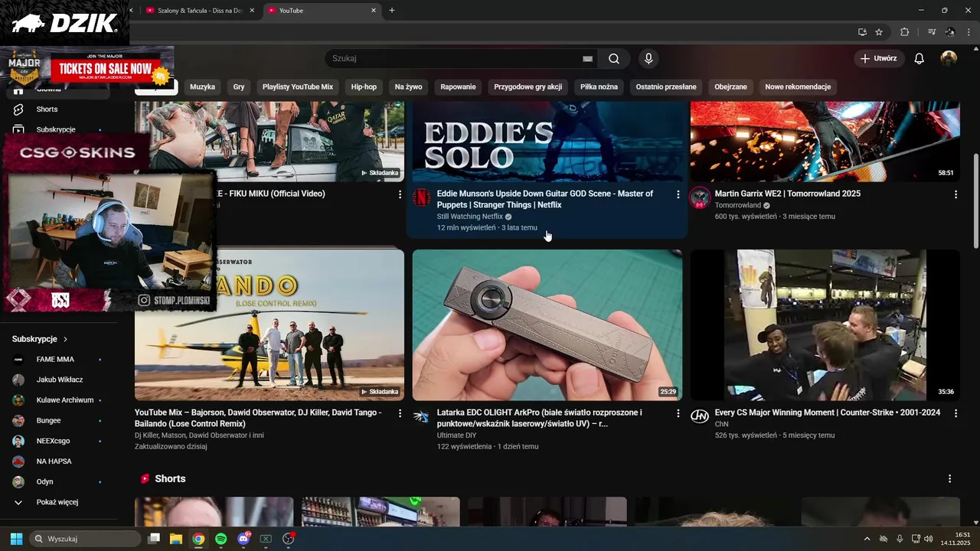Open ChN channel avatar

pos(700,416)
